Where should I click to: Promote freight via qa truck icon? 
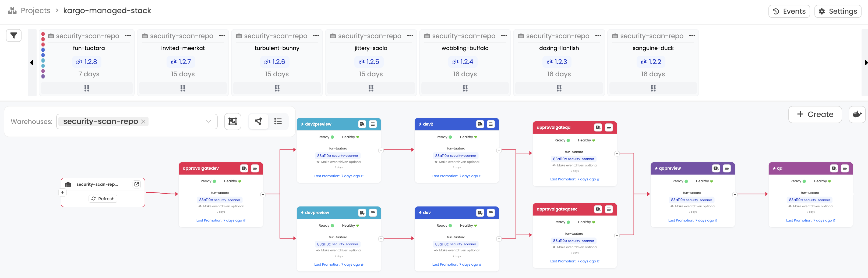pyautogui.click(x=834, y=168)
